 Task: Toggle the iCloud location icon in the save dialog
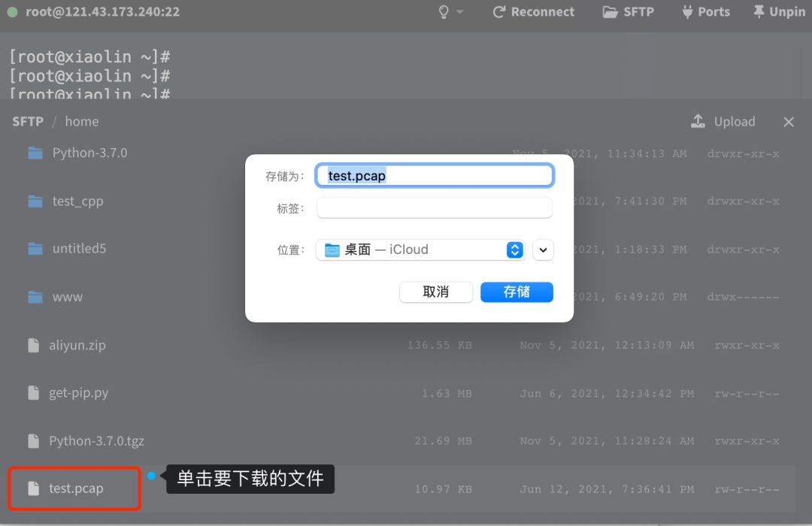(332, 249)
